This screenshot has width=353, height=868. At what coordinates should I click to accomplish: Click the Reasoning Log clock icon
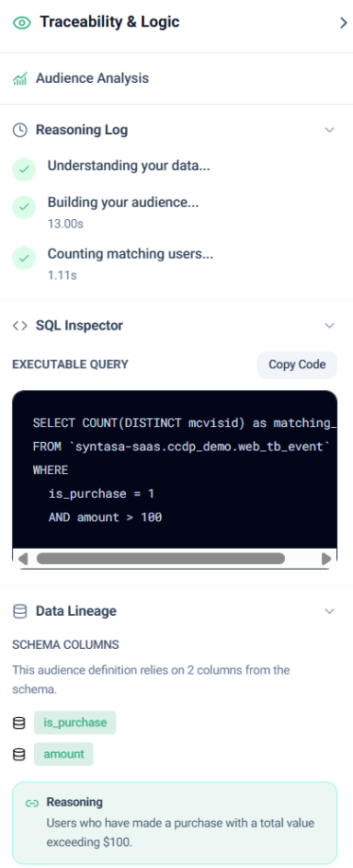pos(20,130)
